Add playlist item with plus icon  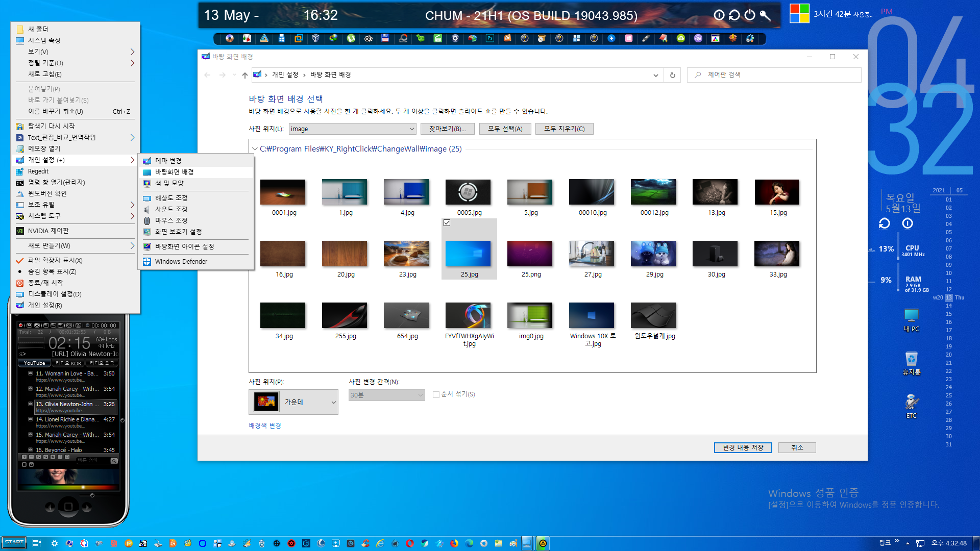tap(24, 457)
